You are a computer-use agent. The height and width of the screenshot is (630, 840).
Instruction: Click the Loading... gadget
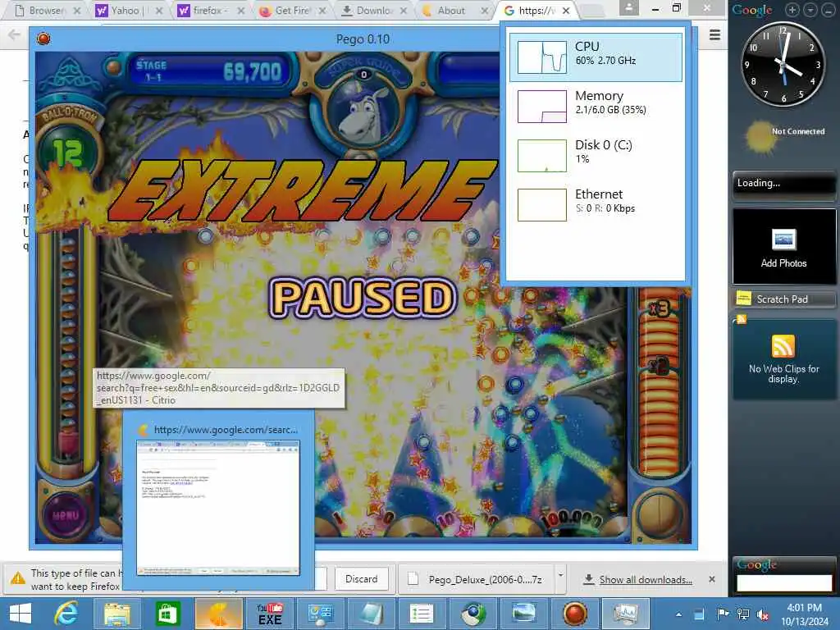pos(783,183)
